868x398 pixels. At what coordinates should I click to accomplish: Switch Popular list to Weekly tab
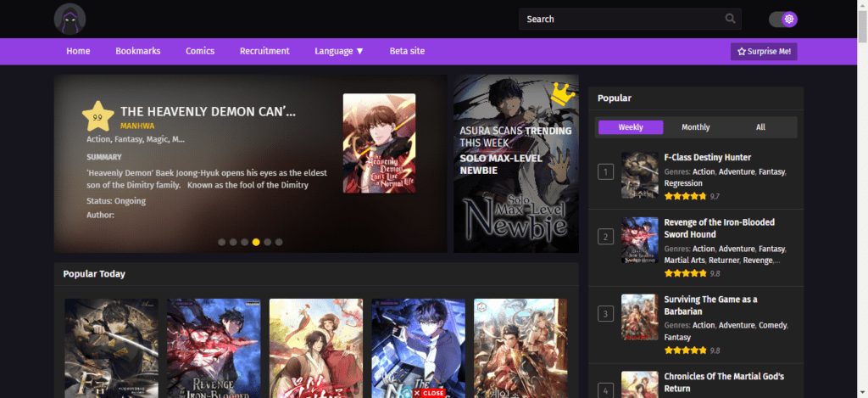coord(631,127)
